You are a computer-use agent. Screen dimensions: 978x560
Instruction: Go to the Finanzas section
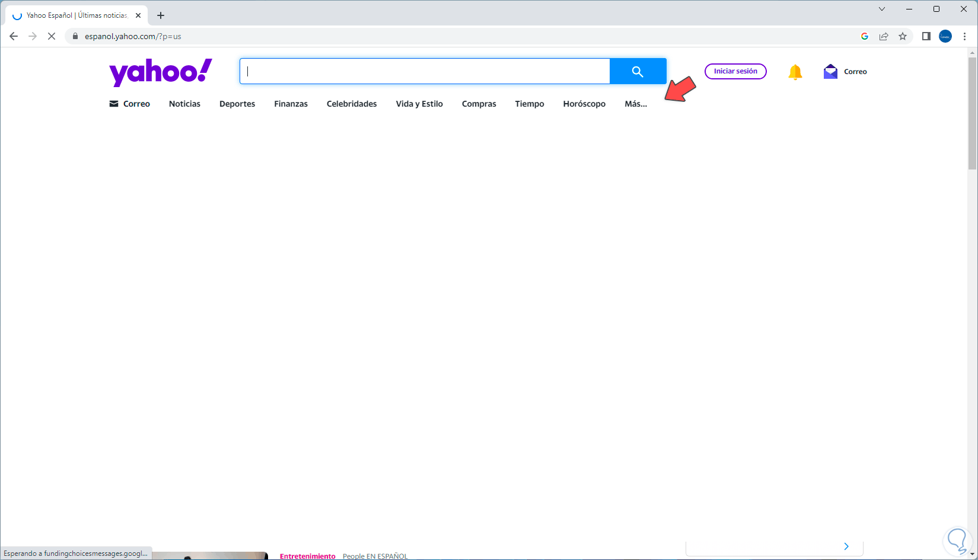[291, 104]
